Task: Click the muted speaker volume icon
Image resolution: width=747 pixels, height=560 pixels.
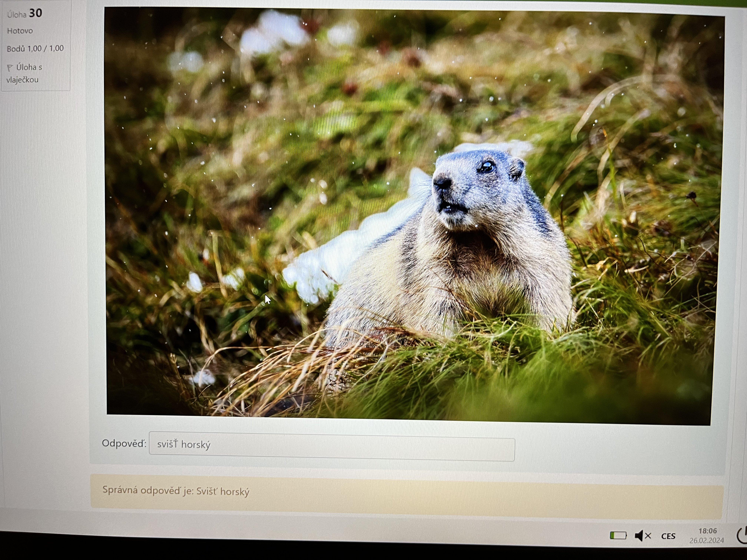Action: click(x=643, y=536)
